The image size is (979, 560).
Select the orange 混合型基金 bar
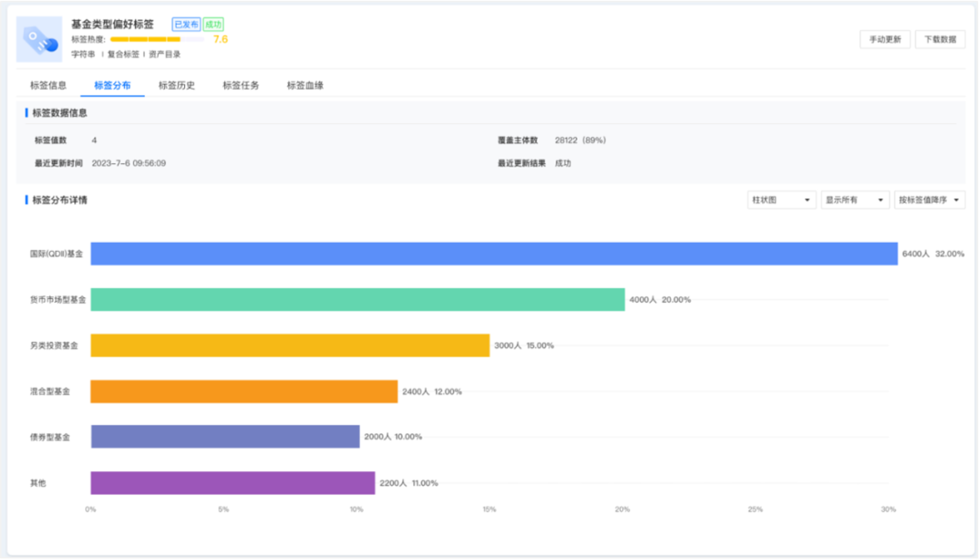(244, 391)
